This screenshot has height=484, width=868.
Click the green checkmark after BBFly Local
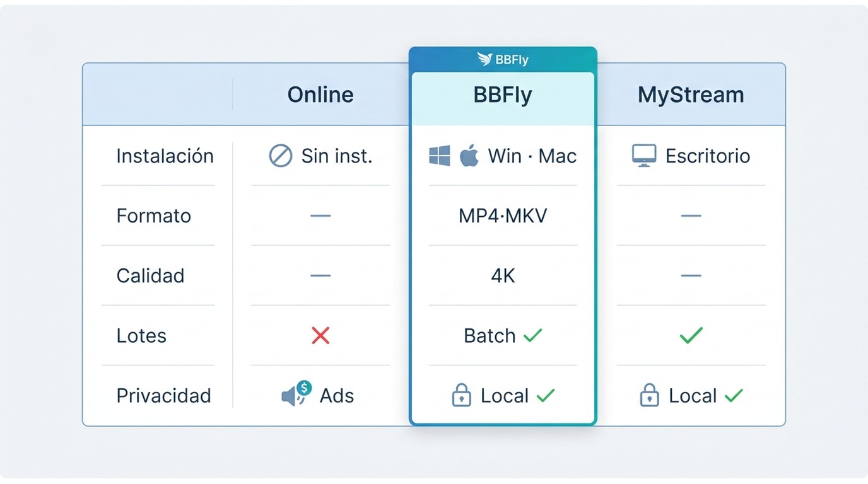click(x=546, y=395)
